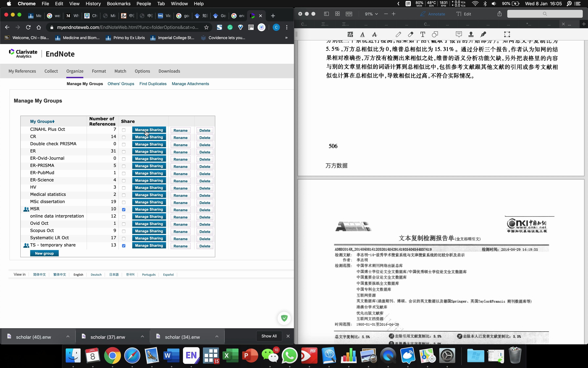Expand scholar (37).enw download options
Image resolution: width=588 pixels, height=368 pixels.
click(142, 336)
